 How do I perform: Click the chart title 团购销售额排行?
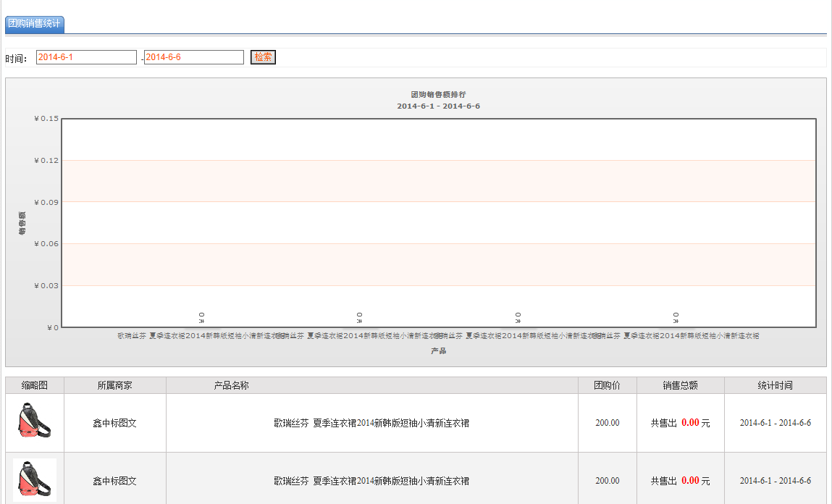point(438,95)
